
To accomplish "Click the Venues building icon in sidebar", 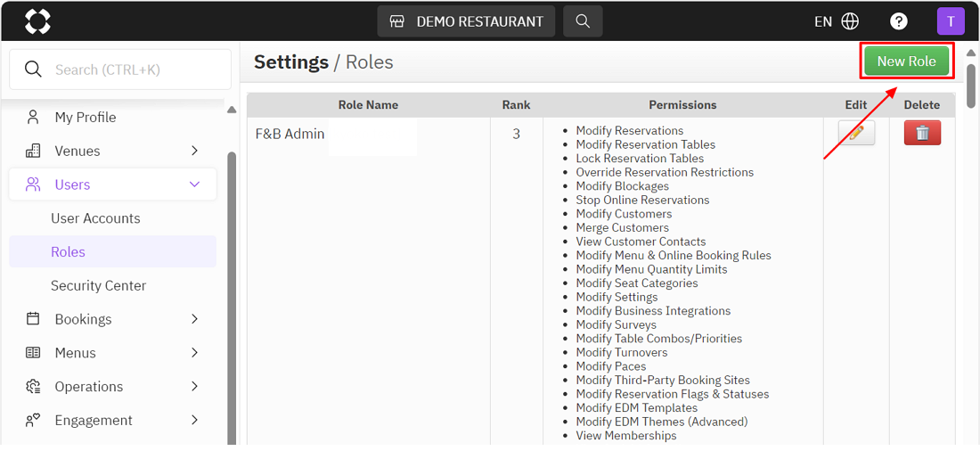I will click(33, 151).
